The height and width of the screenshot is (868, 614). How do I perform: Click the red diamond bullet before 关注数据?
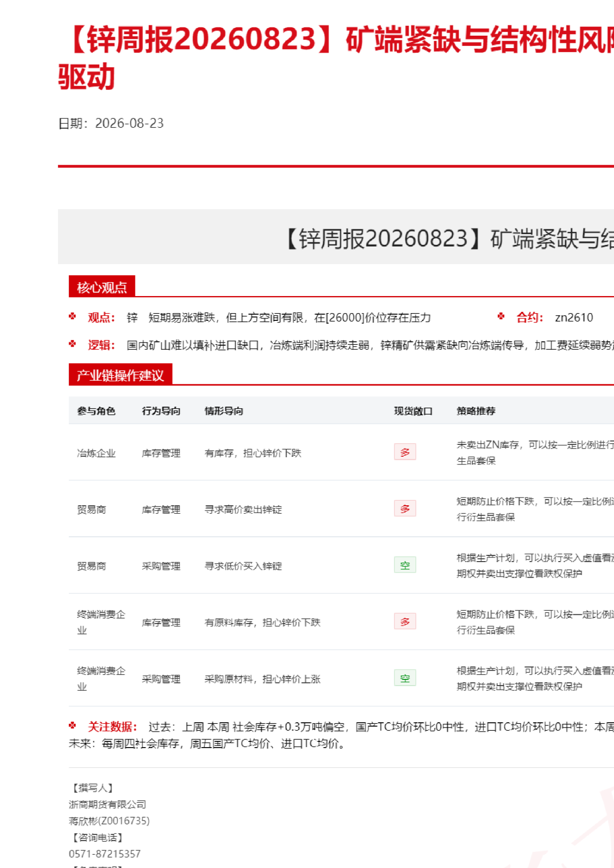[72, 725]
